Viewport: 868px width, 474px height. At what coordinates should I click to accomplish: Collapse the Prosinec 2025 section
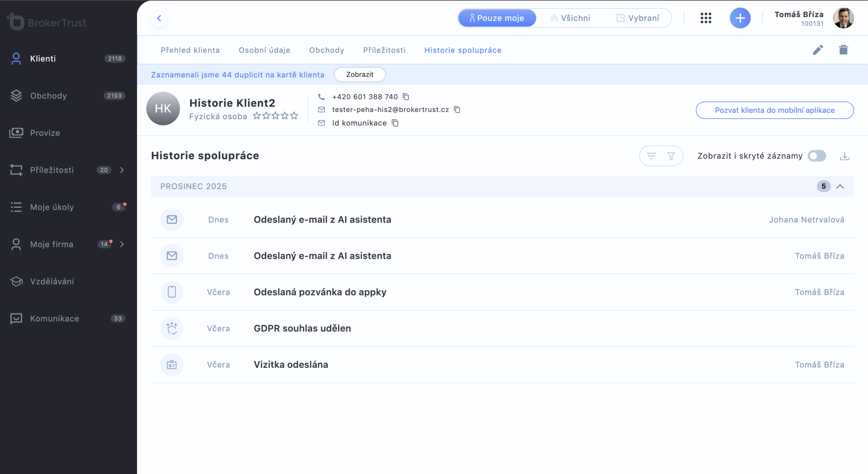[840, 186]
